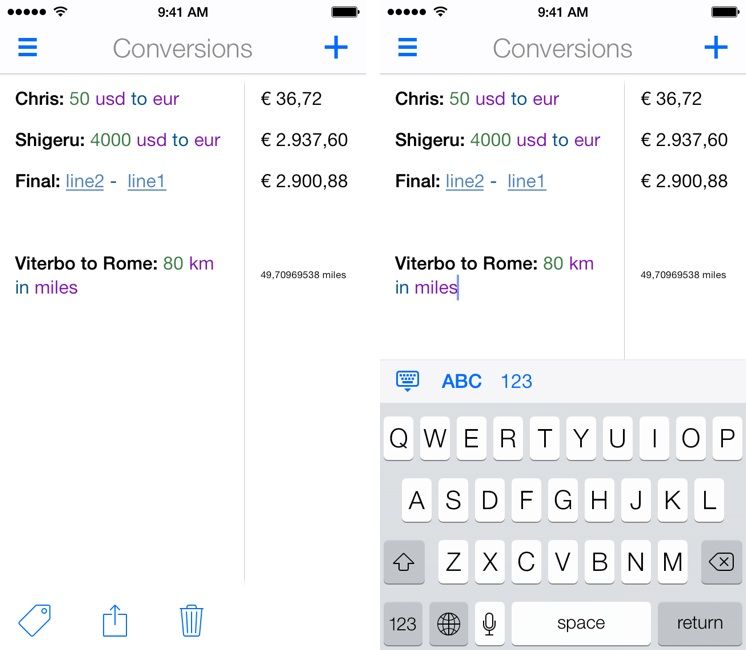The width and height of the screenshot is (746, 650).
Task: Tap the trash can delete icon
Action: pyautogui.click(x=192, y=621)
